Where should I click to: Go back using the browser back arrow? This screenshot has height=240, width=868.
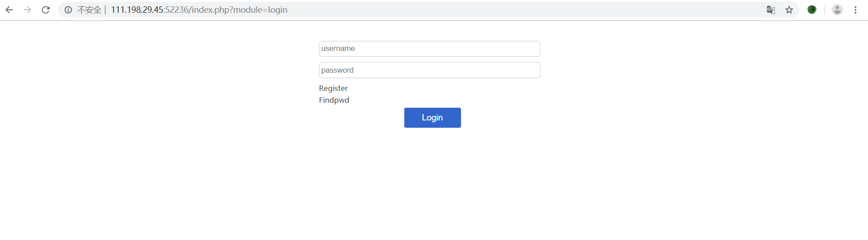pyautogui.click(x=9, y=10)
